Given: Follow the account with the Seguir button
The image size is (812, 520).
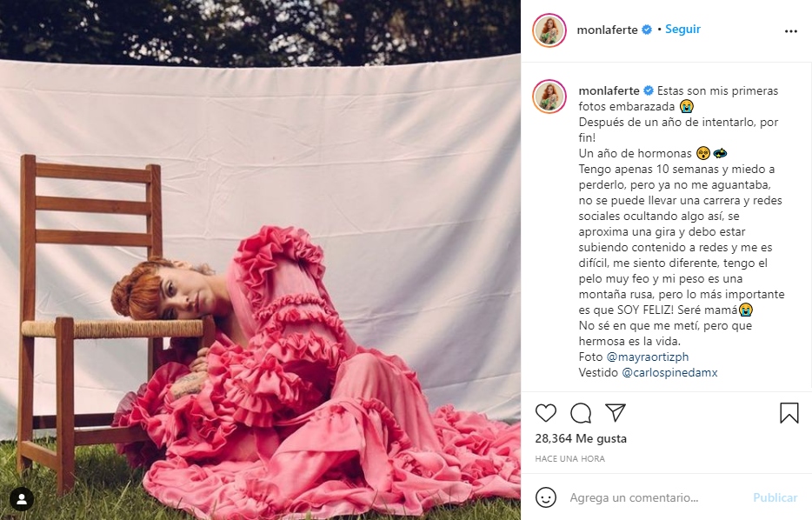Looking at the screenshot, I should coord(682,29).
